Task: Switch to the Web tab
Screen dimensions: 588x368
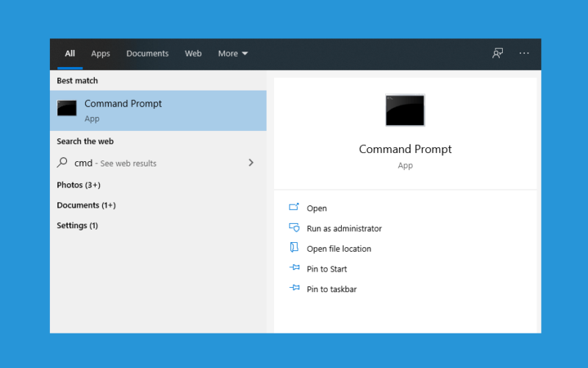Action: click(193, 53)
